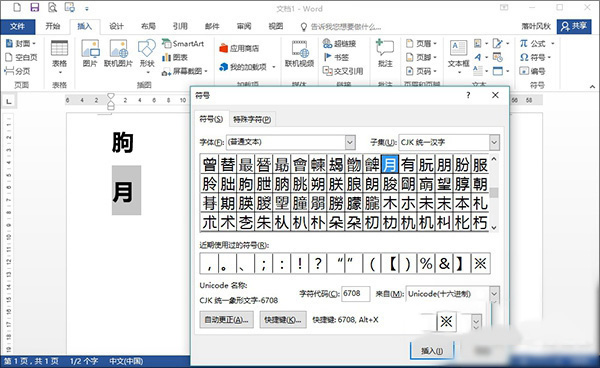Switch to the Layout (布局) tab

pyautogui.click(x=148, y=26)
